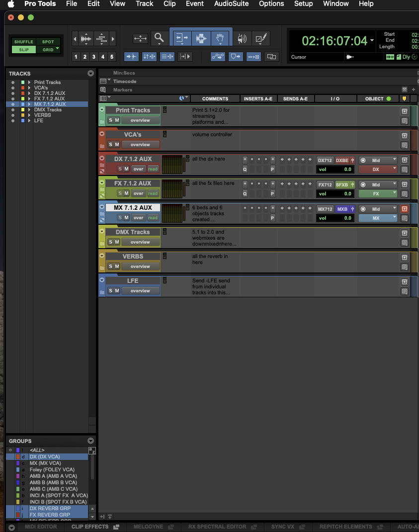
Task: Select the Trim tool
Action: [182, 38]
